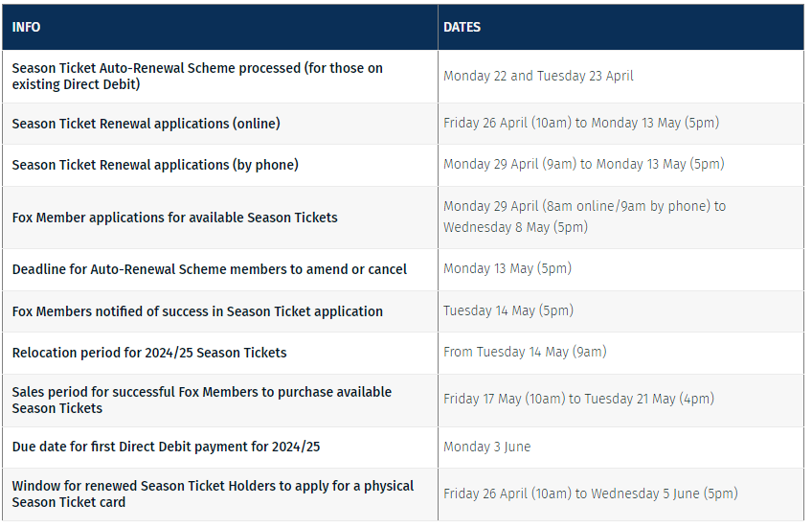Click Monday 29 April (9am) to Monday 13 May
Image resolution: width=812 pixels, height=528 pixels.
tap(584, 164)
